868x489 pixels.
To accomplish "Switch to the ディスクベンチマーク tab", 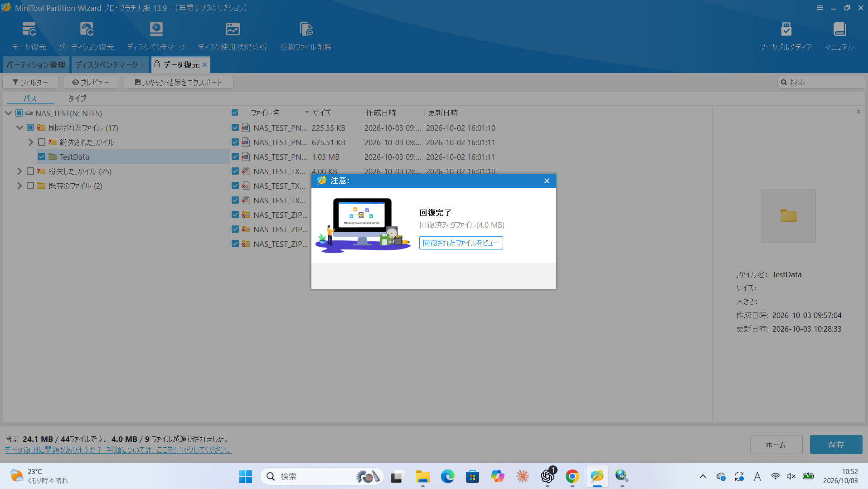I will 107,65.
